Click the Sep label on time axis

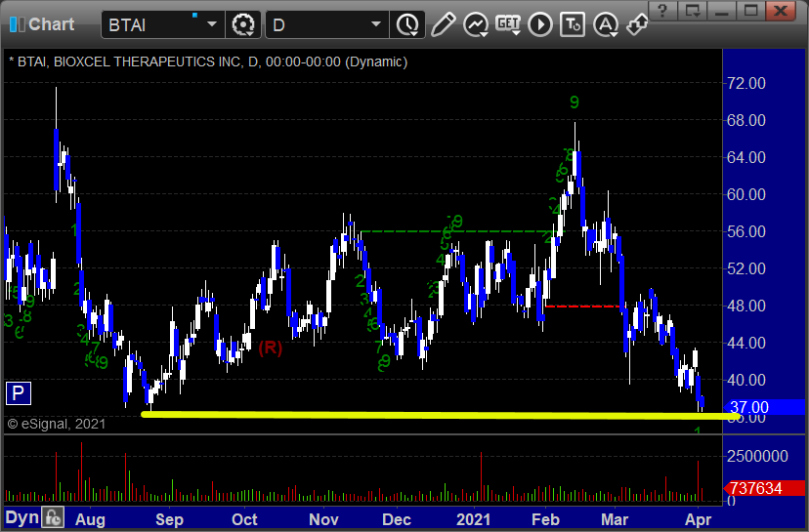pyautogui.click(x=169, y=519)
